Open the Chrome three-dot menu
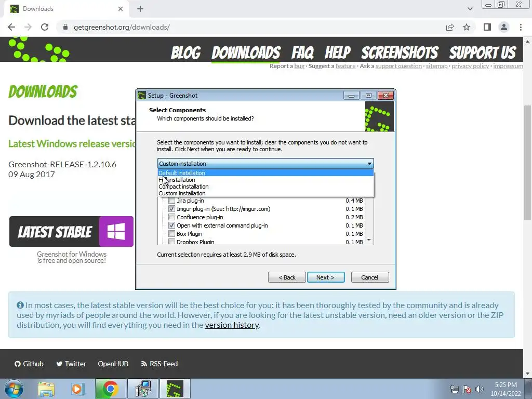Image resolution: width=532 pixels, height=399 pixels. point(521,27)
